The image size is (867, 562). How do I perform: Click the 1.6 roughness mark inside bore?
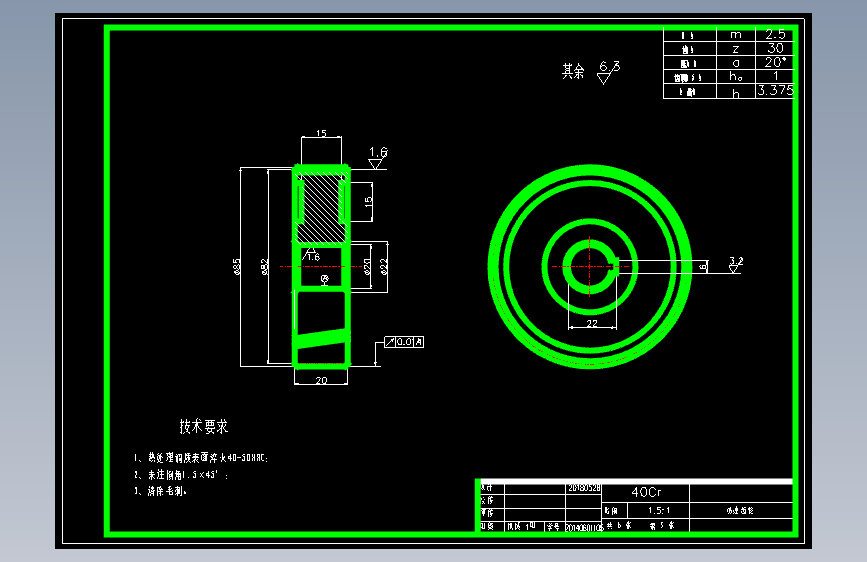tap(311, 256)
